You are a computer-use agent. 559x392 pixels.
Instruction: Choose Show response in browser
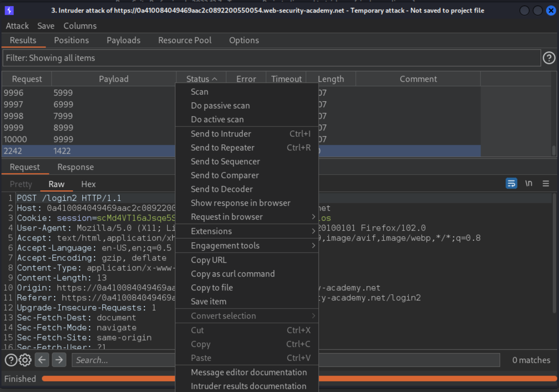coord(247,203)
